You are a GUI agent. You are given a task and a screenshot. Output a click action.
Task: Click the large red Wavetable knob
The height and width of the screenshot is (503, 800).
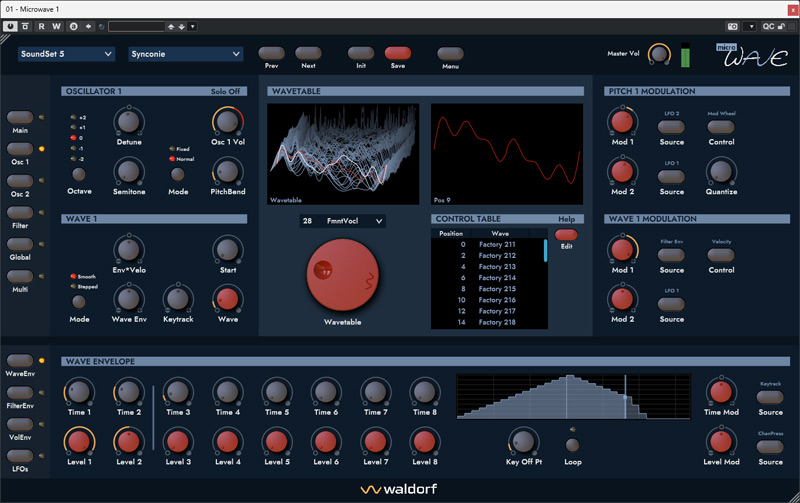click(x=342, y=274)
